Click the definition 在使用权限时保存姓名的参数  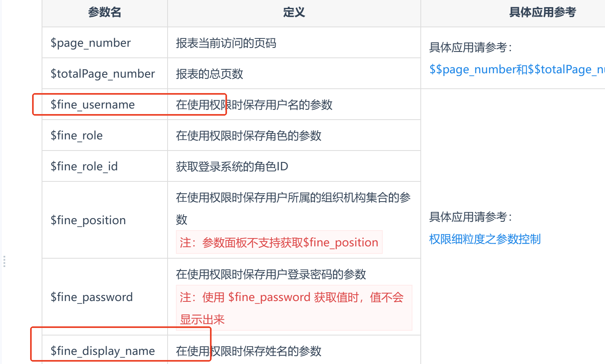pyautogui.click(x=248, y=351)
